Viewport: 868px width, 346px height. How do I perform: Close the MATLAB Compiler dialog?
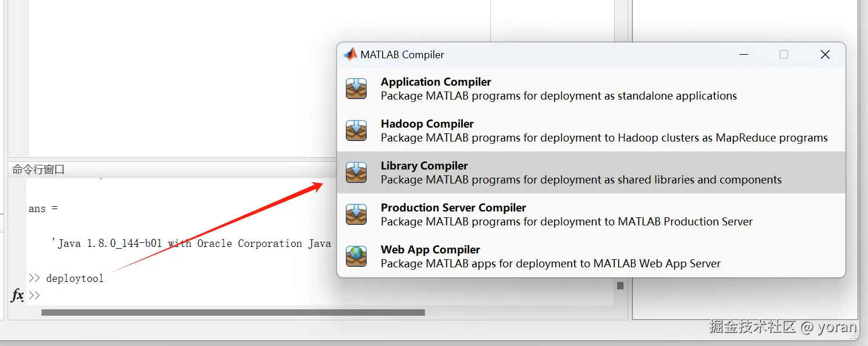[x=825, y=55]
